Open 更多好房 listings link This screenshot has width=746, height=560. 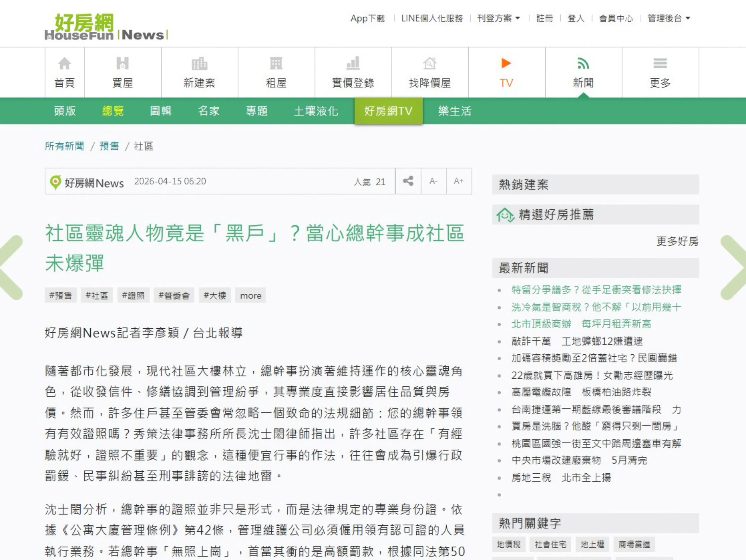pos(674,241)
